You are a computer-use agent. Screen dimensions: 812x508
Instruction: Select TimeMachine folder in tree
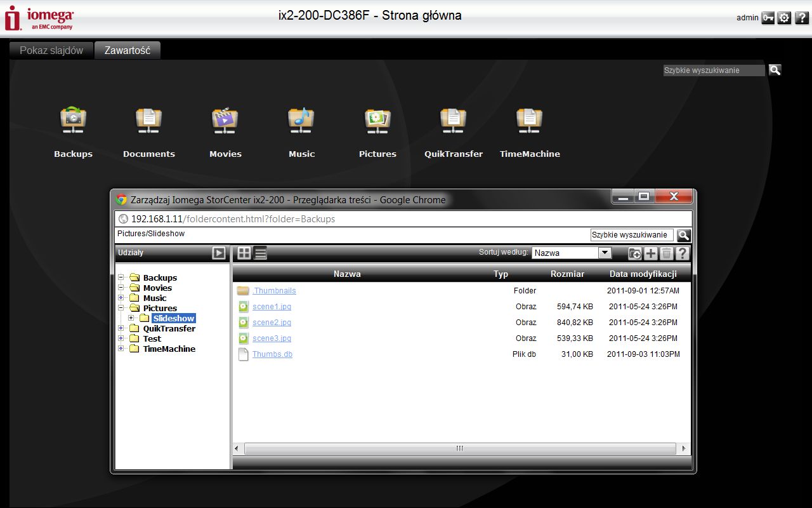pyautogui.click(x=169, y=349)
